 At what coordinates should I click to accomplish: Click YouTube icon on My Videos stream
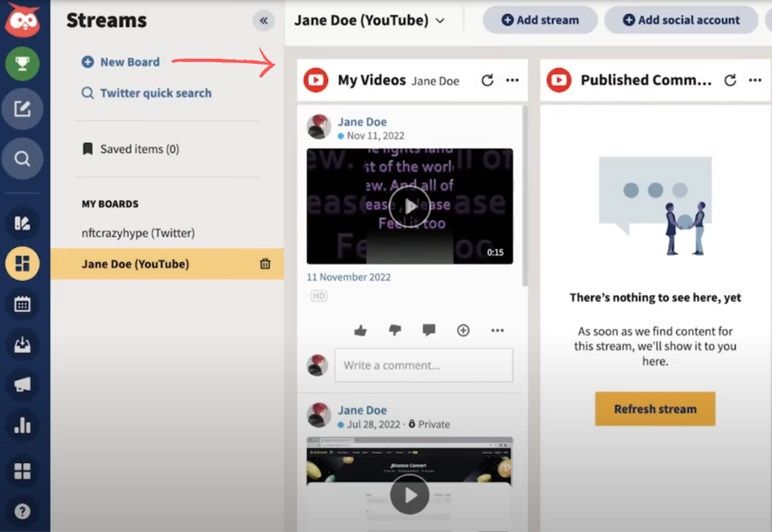click(x=315, y=80)
